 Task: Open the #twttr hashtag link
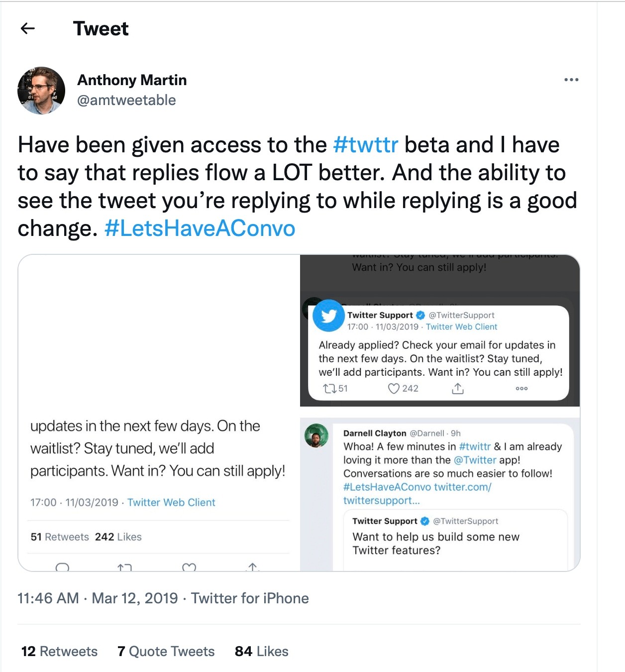click(x=366, y=145)
